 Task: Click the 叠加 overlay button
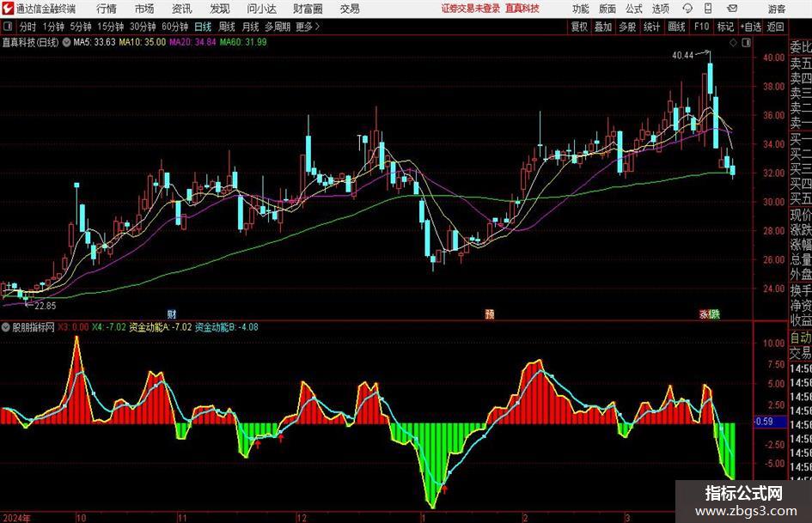pyautogui.click(x=603, y=27)
